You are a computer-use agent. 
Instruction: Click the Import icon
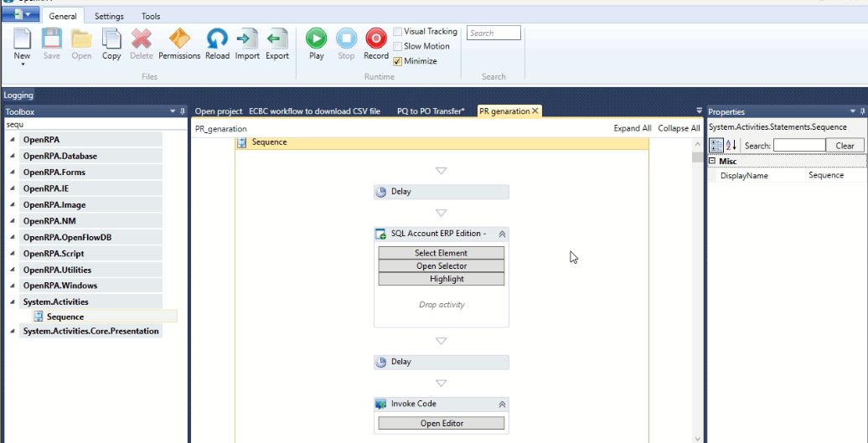[247, 39]
